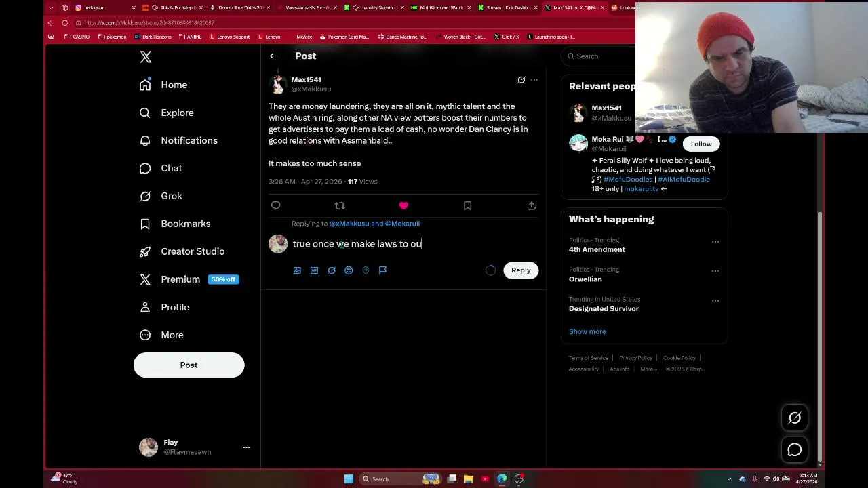The image size is (868, 488).
Task: Open the CASINO bookmarks folder
Action: click(x=77, y=37)
